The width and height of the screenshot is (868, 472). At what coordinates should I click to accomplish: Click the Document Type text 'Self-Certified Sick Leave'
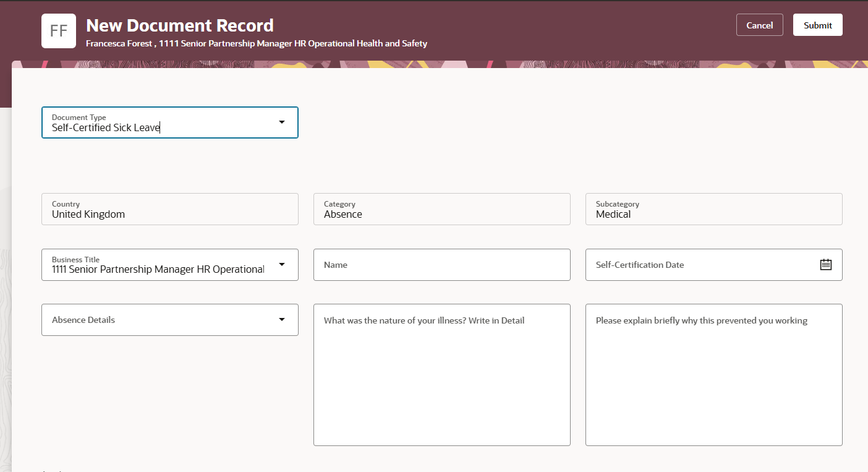tap(106, 128)
